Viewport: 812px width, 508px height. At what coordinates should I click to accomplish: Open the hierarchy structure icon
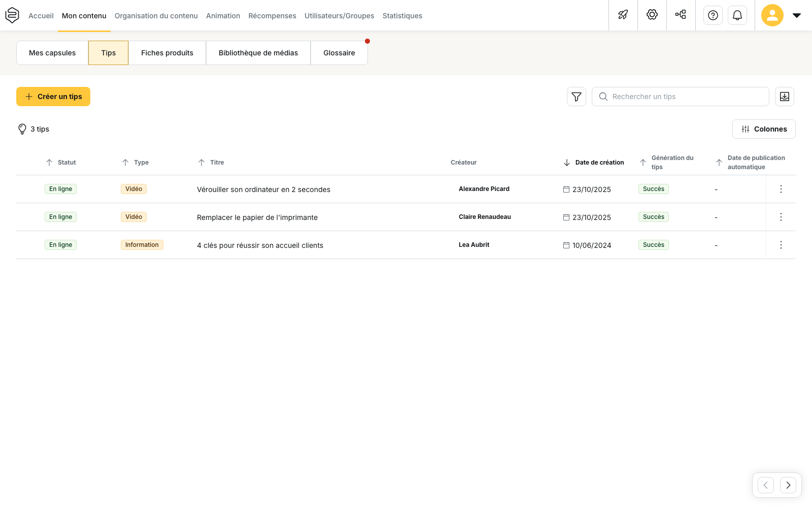pos(681,15)
